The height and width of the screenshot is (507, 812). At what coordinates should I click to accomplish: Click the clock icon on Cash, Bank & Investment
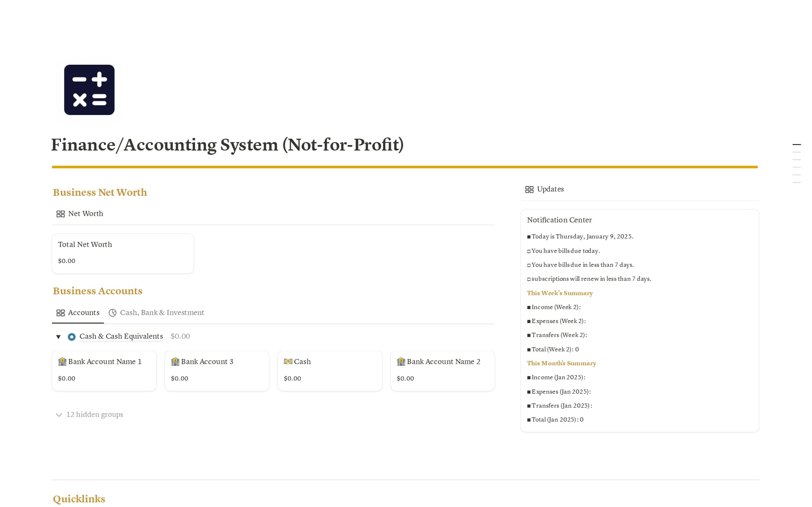pos(112,312)
